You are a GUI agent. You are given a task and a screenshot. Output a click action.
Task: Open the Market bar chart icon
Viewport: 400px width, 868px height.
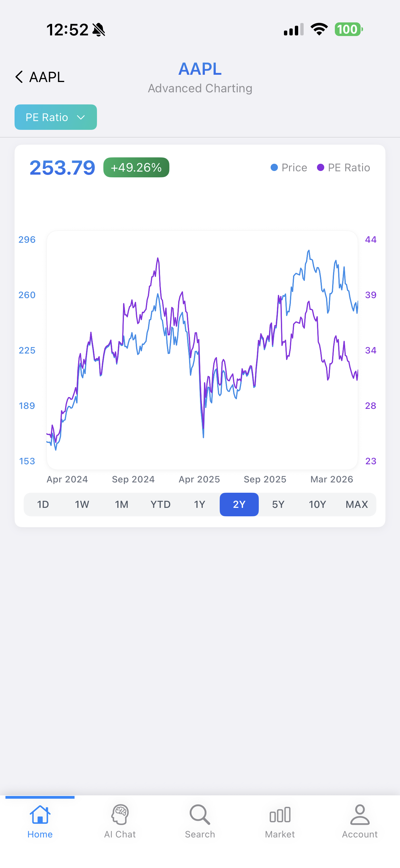pyautogui.click(x=280, y=815)
